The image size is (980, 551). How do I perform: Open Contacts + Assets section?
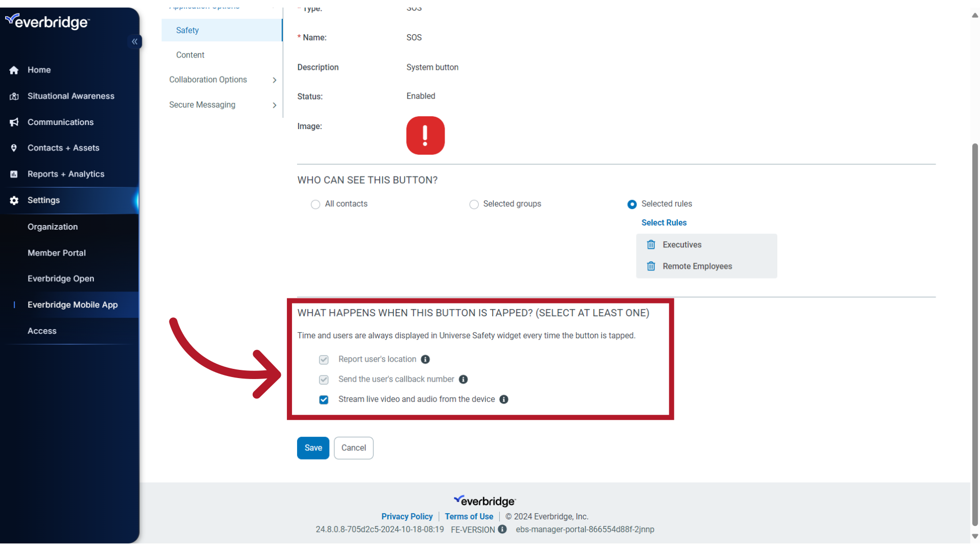pos(14,148)
